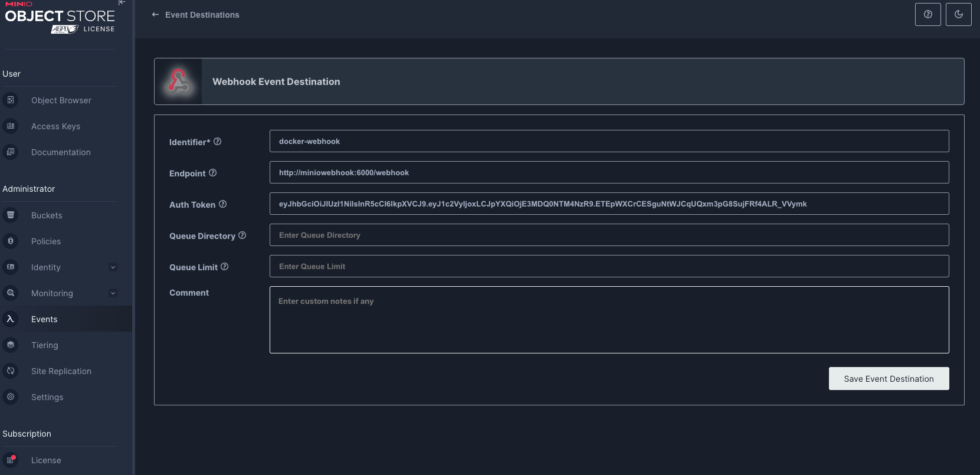Focus the Identifier input field
The image size is (980, 475).
[609, 141]
